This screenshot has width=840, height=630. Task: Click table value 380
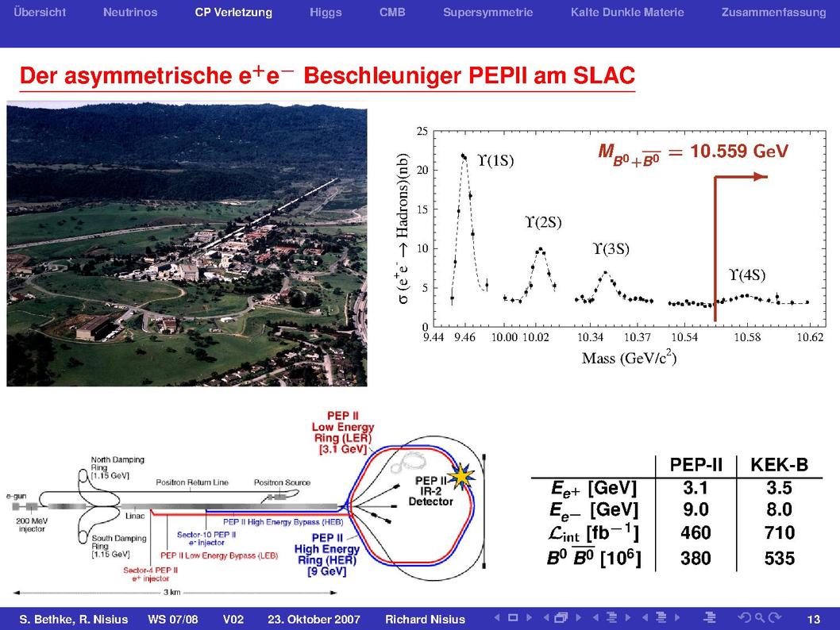[x=696, y=559]
